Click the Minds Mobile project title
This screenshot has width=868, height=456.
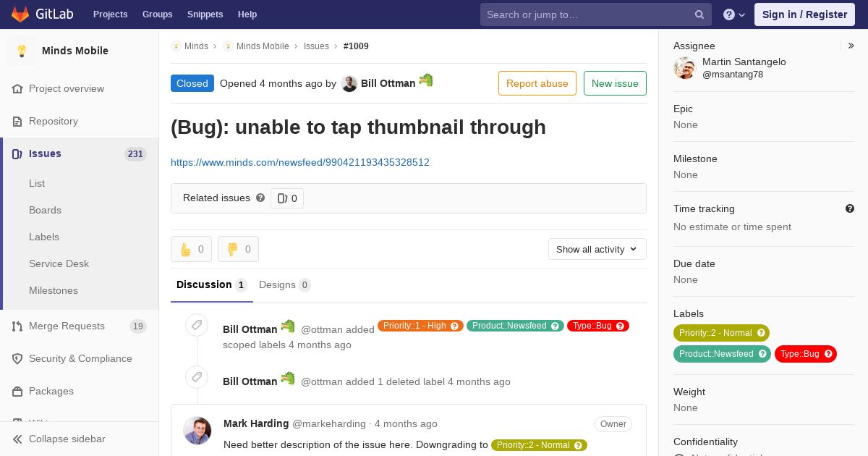tap(75, 51)
